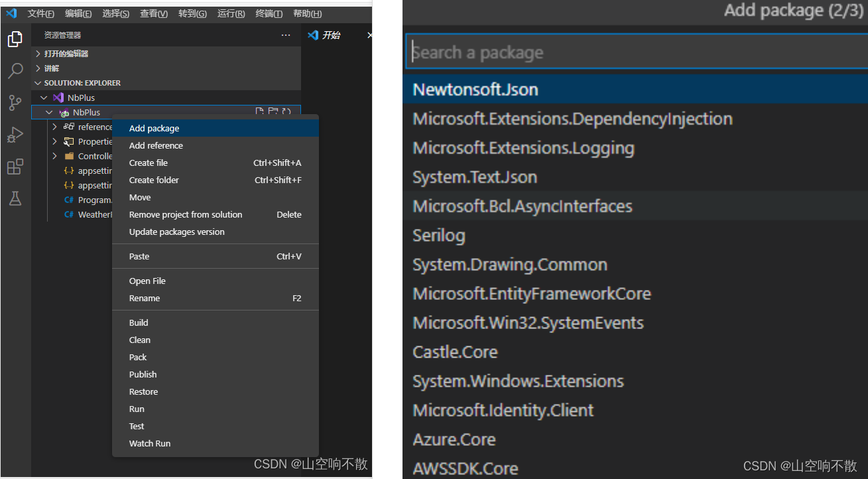Focus the Search a package input
The image size is (868, 479).
(x=637, y=52)
